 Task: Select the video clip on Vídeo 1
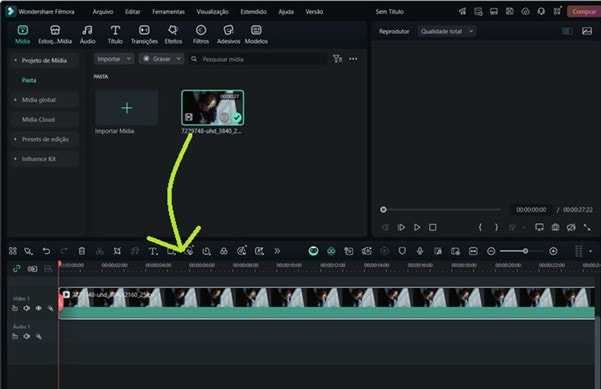327,303
